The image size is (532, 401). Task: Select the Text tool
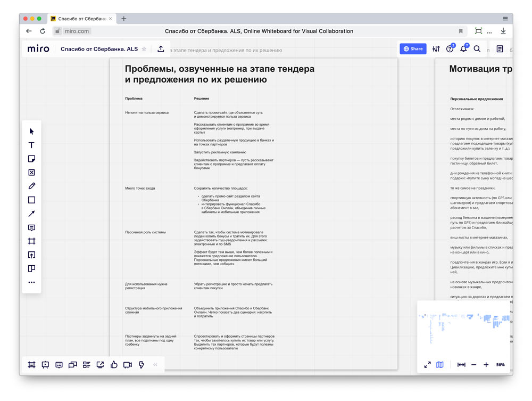(31, 145)
